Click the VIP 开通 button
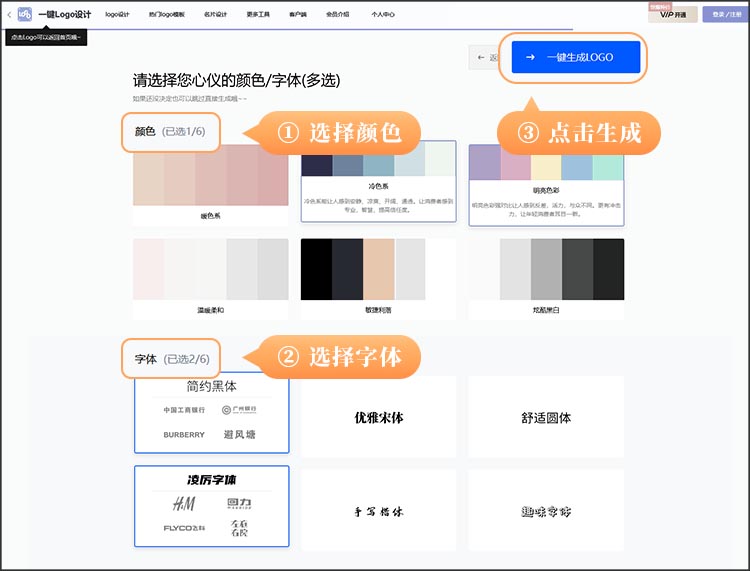The height and width of the screenshot is (571, 750). (673, 14)
